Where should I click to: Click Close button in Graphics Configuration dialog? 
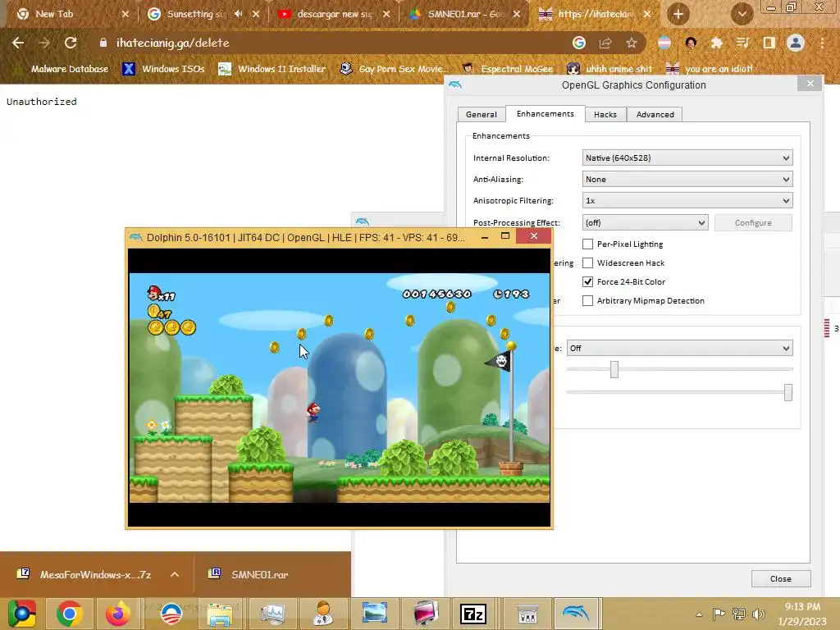coord(781,578)
